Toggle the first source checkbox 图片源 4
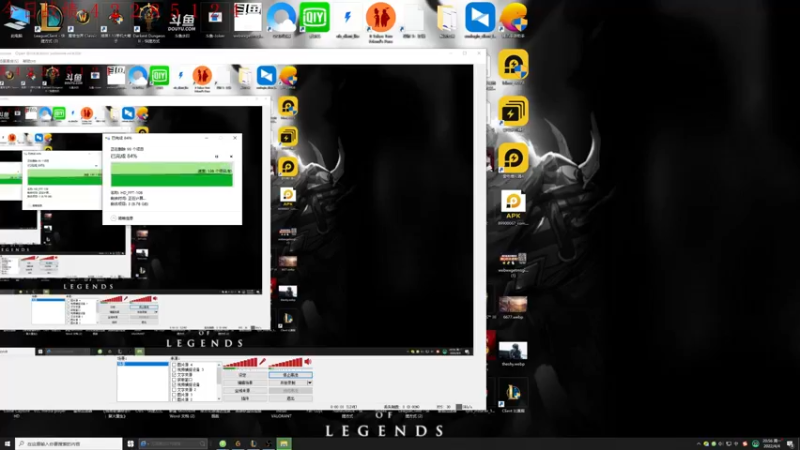The width and height of the screenshot is (800, 450). 174,365
